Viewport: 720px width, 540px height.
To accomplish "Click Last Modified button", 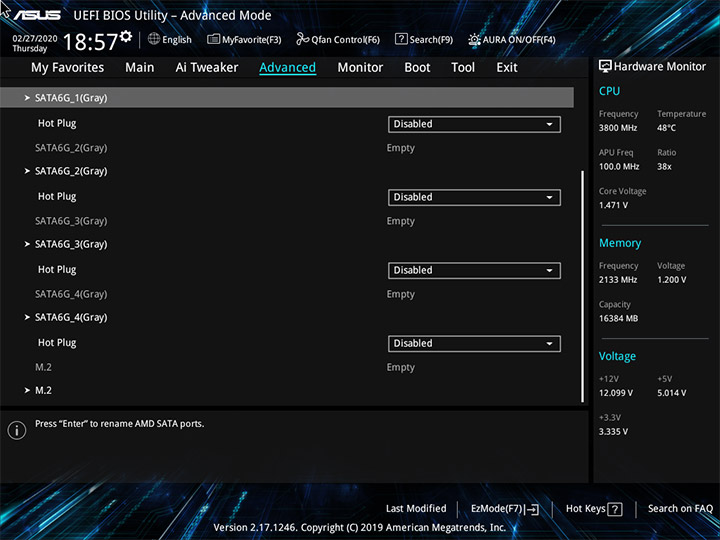I will point(416,508).
